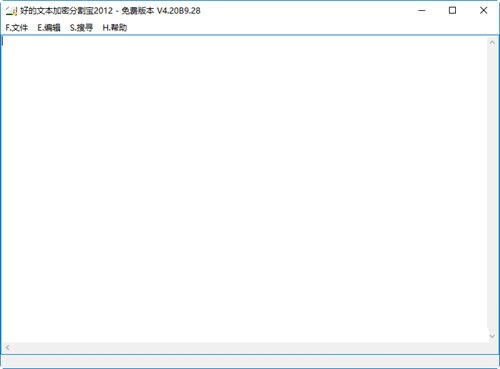Click the horizontal scrollbar left arrow

tap(7, 348)
